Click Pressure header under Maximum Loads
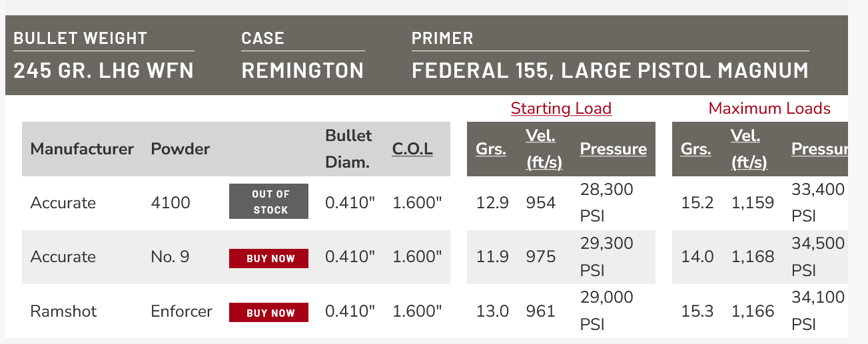The width and height of the screenshot is (868, 344). (x=819, y=149)
